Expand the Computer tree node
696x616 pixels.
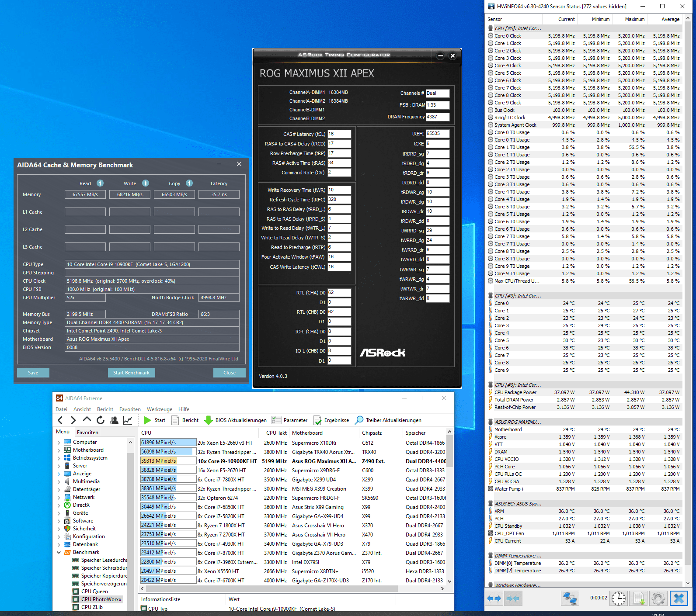click(59, 442)
